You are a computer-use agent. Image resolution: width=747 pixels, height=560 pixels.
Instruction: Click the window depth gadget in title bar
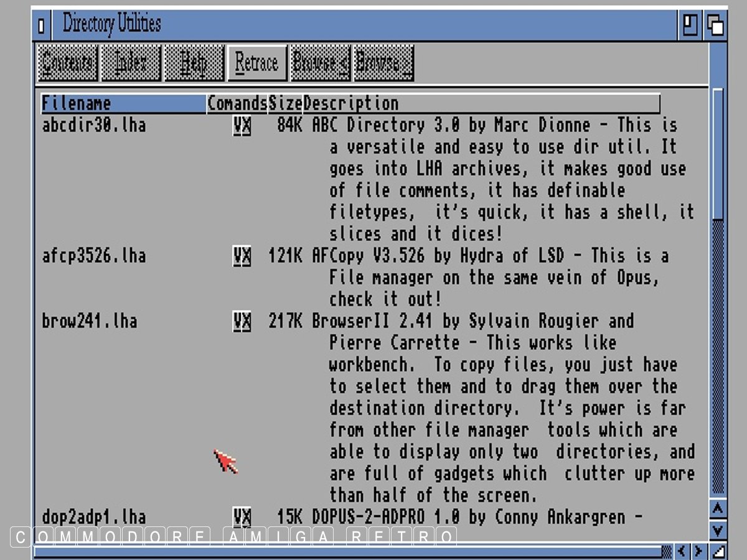(716, 26)
